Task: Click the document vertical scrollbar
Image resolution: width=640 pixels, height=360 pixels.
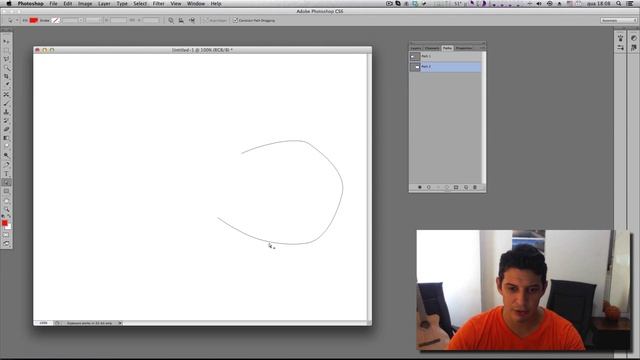Action: [369, 187]
